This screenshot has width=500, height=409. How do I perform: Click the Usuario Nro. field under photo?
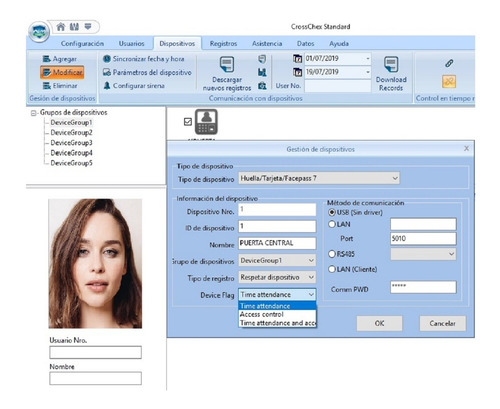(96, 352)
